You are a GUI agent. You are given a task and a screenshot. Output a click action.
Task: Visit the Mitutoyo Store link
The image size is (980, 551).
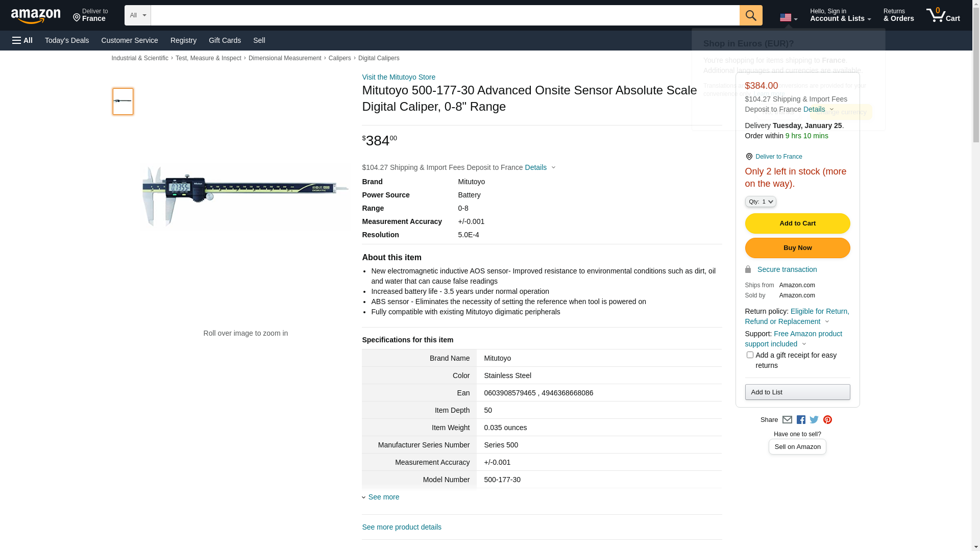pyautogui.click(x=399, y=77)
